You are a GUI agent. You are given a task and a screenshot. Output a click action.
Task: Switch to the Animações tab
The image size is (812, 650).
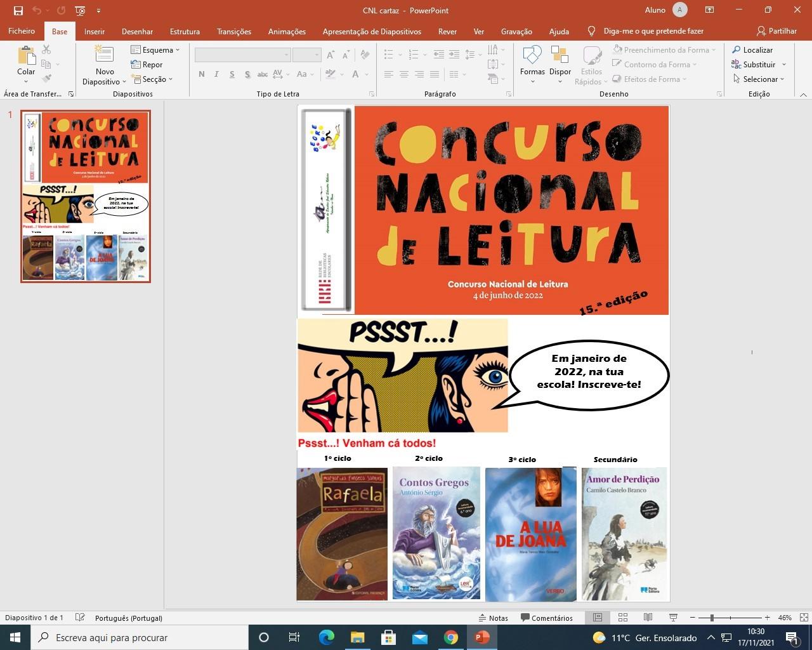287,31
